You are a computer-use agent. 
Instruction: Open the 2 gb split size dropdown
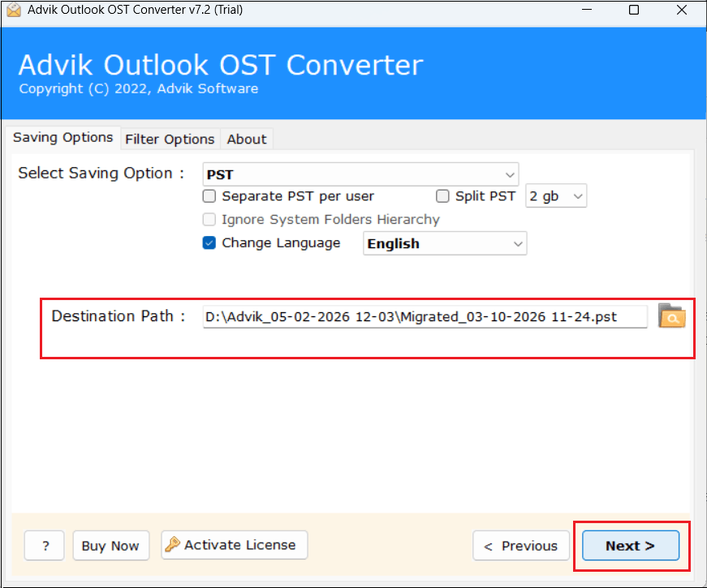(556, 196)
